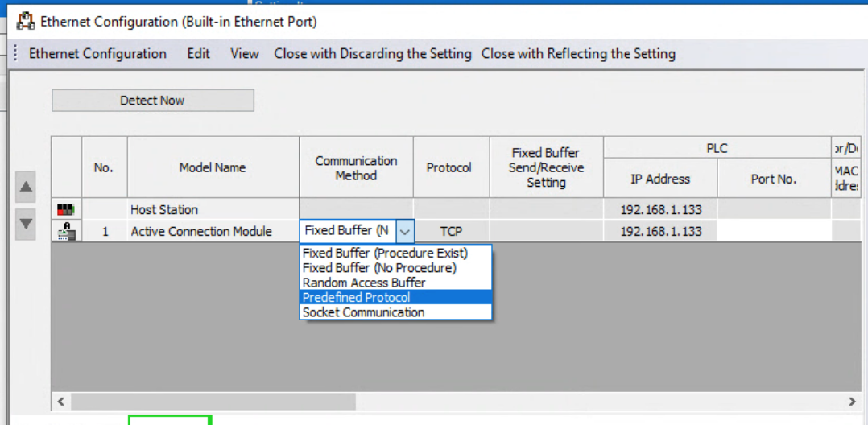Click Close with Discarding the Setting

(x=373, y=54)
